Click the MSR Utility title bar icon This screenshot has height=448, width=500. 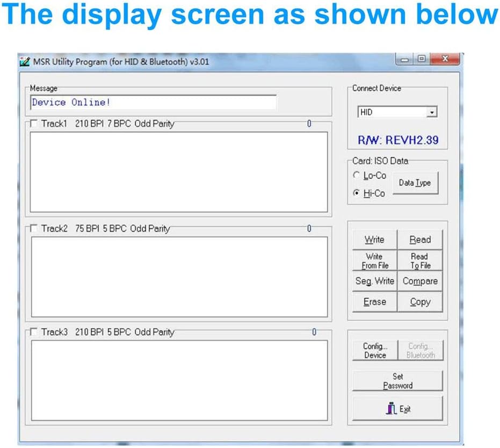[25, 61]
